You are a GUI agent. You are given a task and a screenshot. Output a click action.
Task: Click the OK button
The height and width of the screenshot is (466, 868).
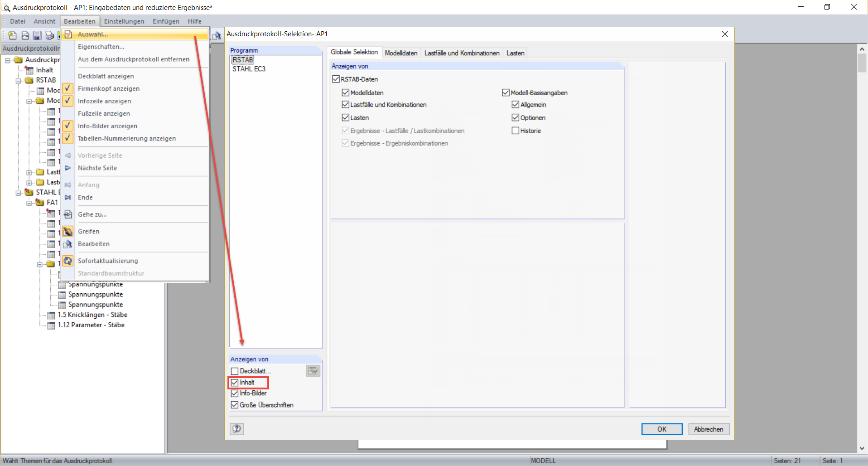(x=662, y=429)
